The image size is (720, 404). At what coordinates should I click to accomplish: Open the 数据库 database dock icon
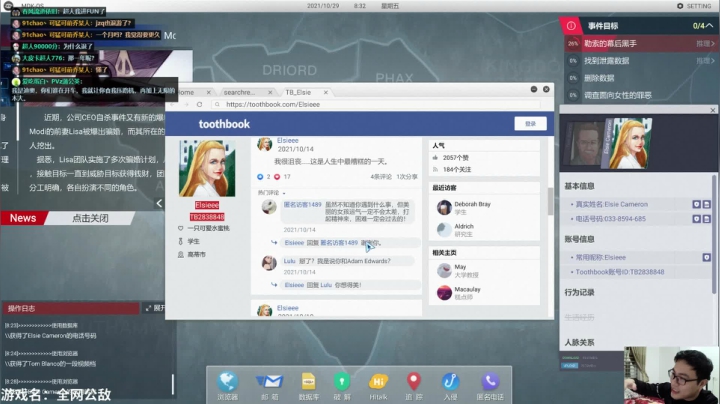pyautogui.click(x=308, y=382)
